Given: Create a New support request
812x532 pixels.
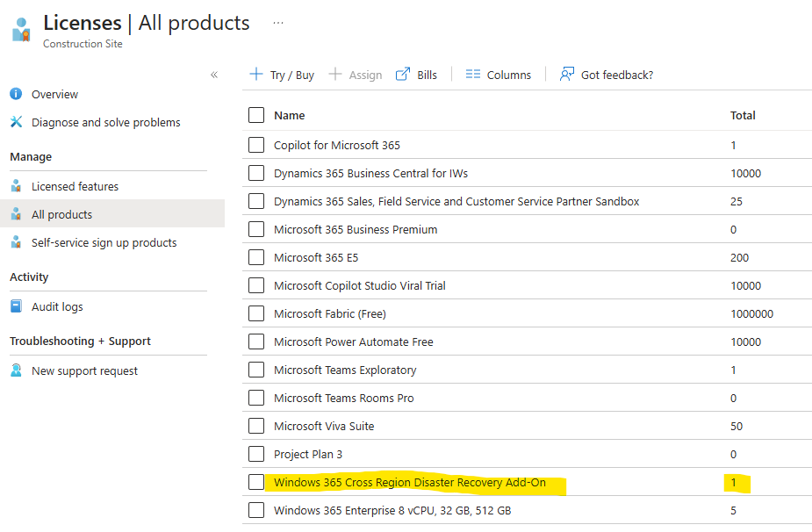Looking at the screenshot, I should [x=85, y=370].
